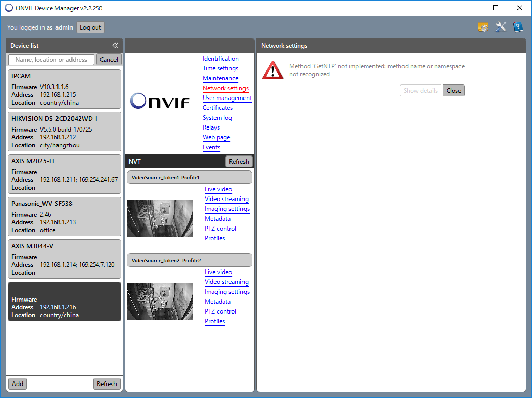This screenshot has height=398, width=532.
Task: Click Add below the device list
Action: (18, 384)
